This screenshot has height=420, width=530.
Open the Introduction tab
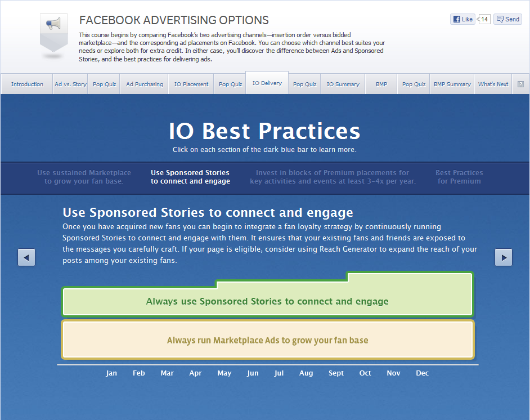pos(27,84)
